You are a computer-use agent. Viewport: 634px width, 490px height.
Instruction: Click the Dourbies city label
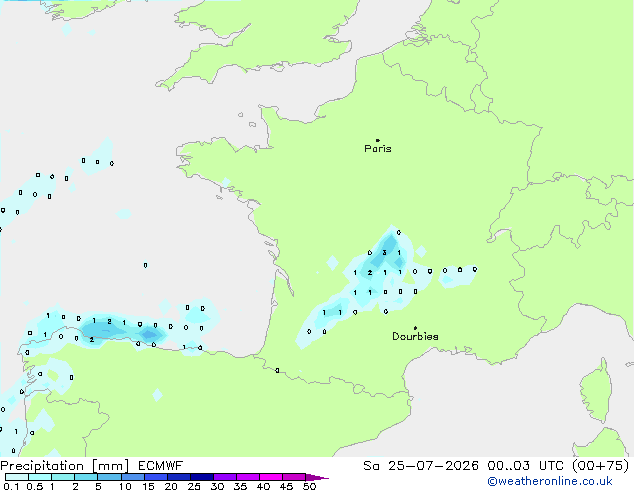coord(415,336)
